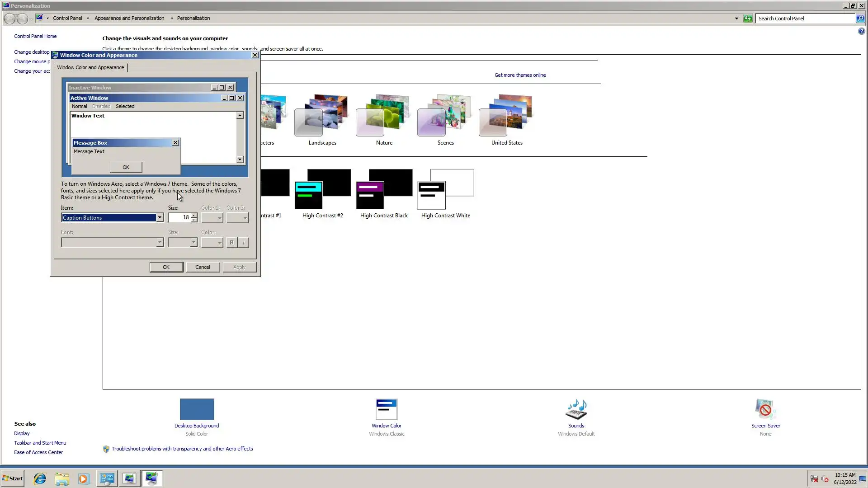Open the Control Panel breadcrumb dropdown arrow
Viewport: 868px width, 488px height.
pos(88,19)
